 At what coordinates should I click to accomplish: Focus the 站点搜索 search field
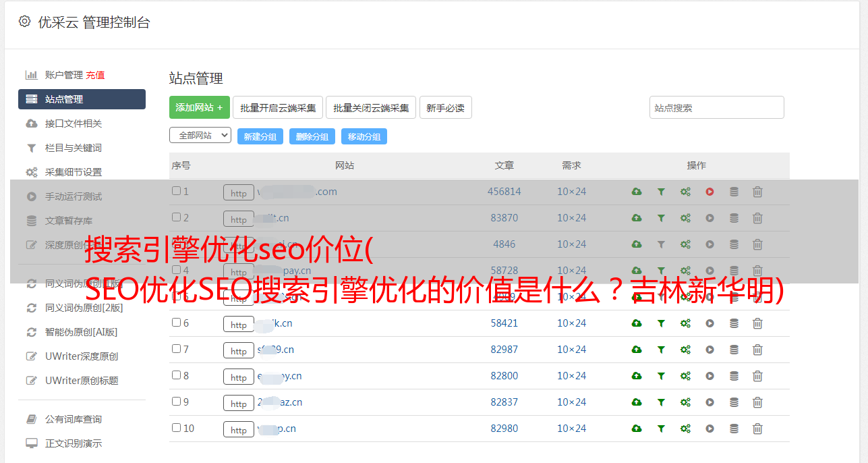click(717, 107)
